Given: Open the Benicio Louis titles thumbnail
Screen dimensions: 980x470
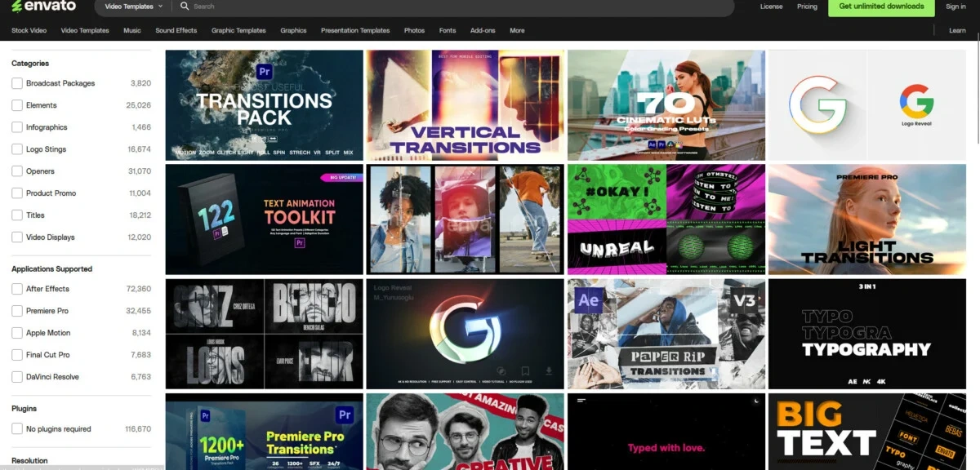Looking at the screenshot, I should (x=264, y=334).
